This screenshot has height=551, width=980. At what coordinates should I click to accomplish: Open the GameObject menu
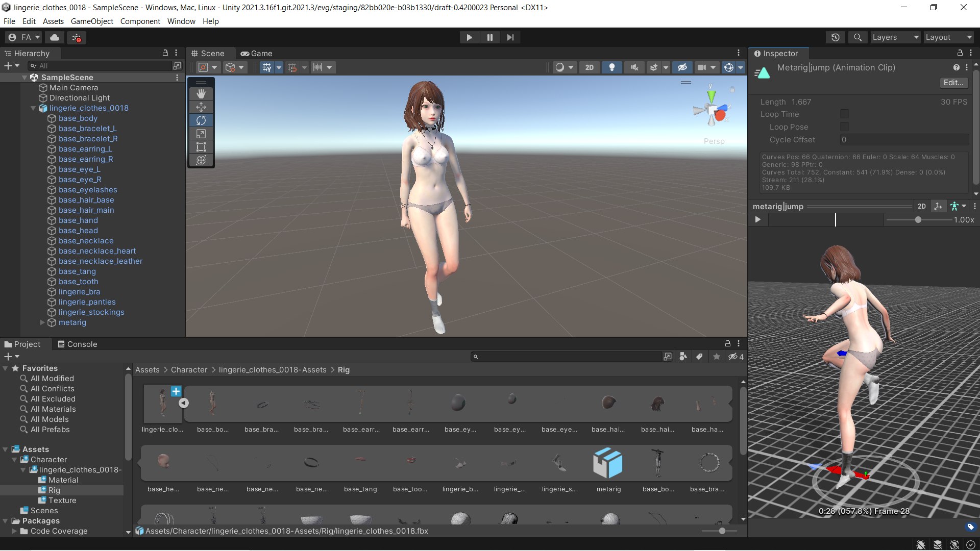[x=92, y=21]
